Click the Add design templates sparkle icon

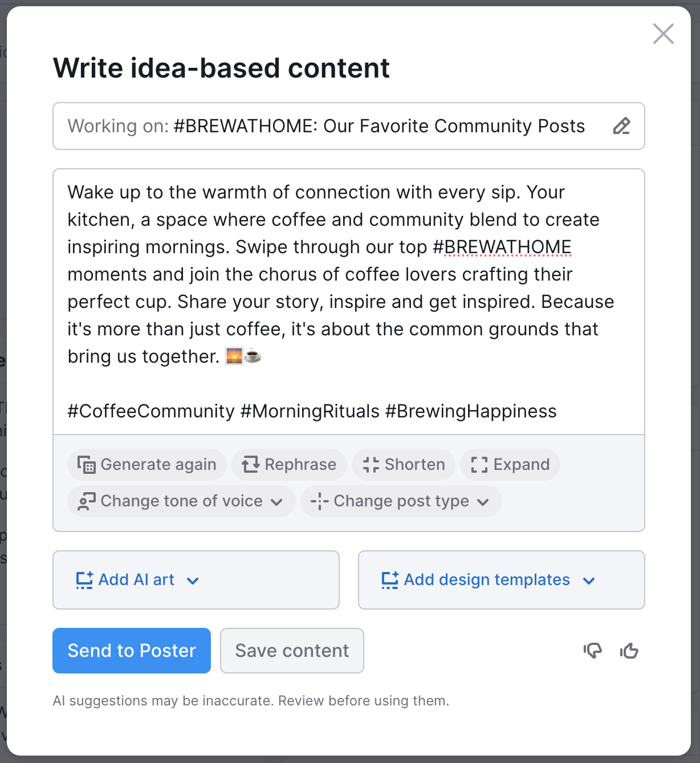point(390,580)
